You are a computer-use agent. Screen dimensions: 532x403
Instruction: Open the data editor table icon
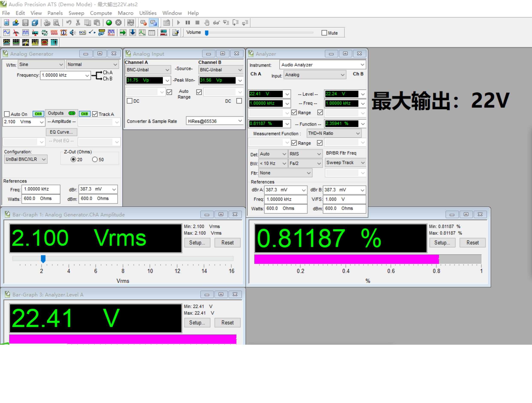[152, 33]
